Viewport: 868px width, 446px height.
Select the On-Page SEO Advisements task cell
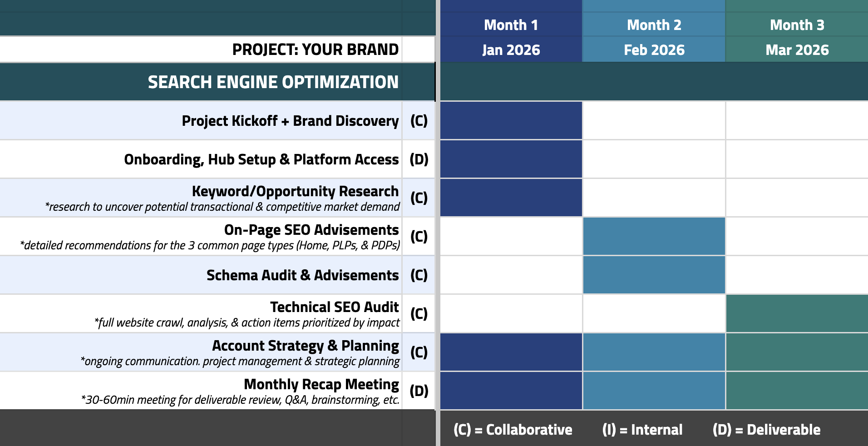pyautogui.click(x=311, y=230)
